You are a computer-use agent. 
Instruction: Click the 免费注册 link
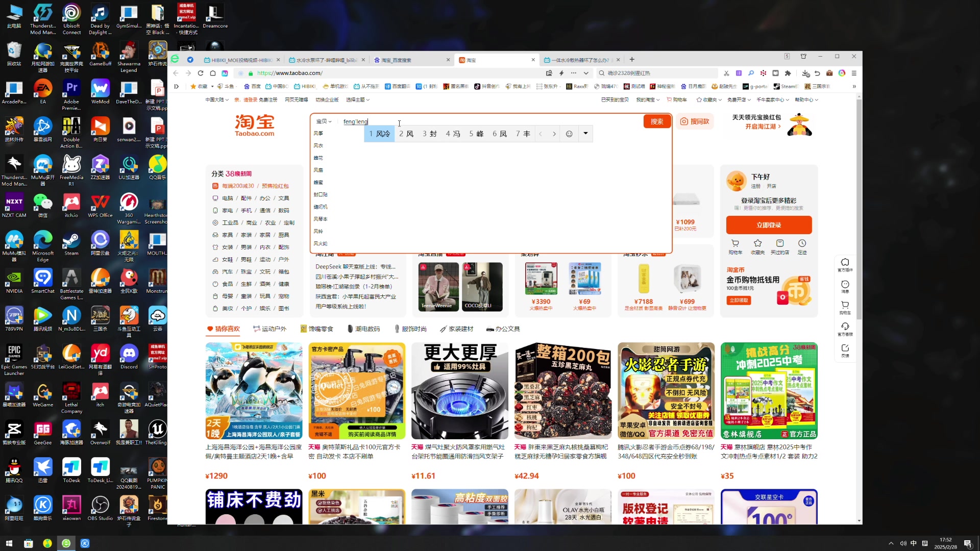268,99
